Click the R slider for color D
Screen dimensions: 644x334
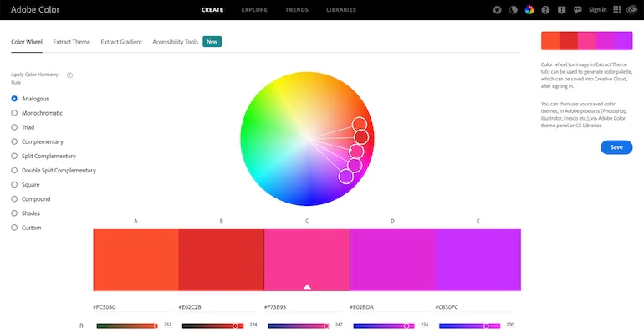384,326
